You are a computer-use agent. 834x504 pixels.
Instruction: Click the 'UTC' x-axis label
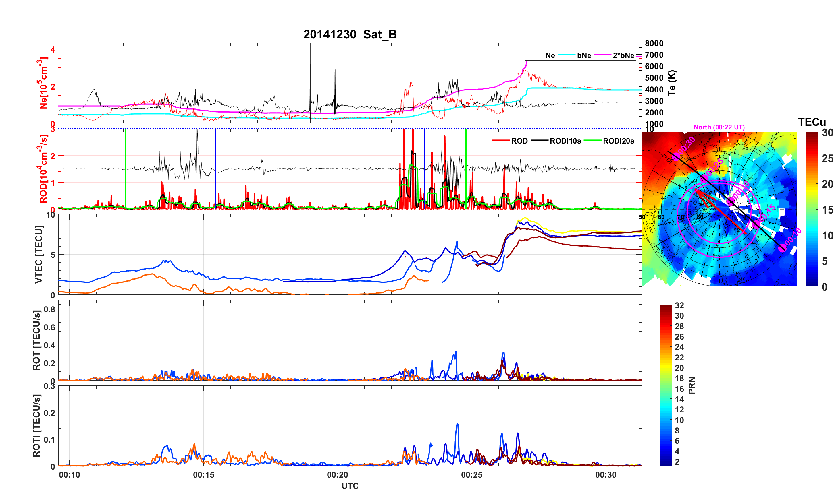point(350,486)
